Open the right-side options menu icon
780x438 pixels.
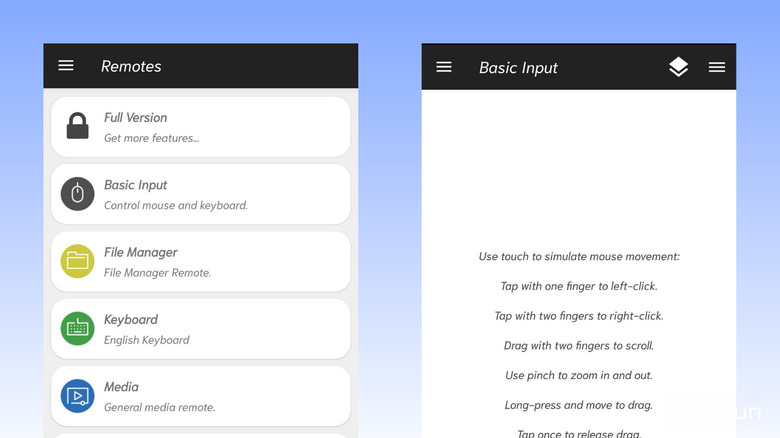click(x=716, y=67)
